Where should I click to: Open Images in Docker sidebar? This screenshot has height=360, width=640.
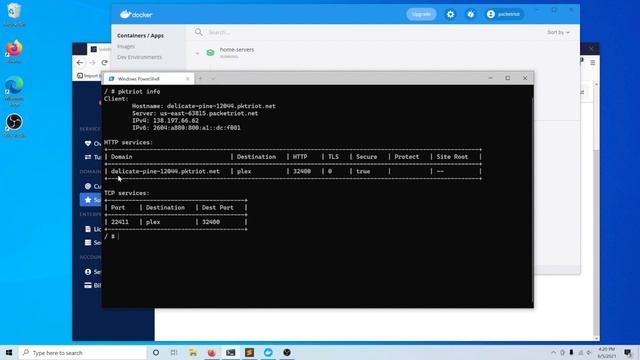(126, 47)
